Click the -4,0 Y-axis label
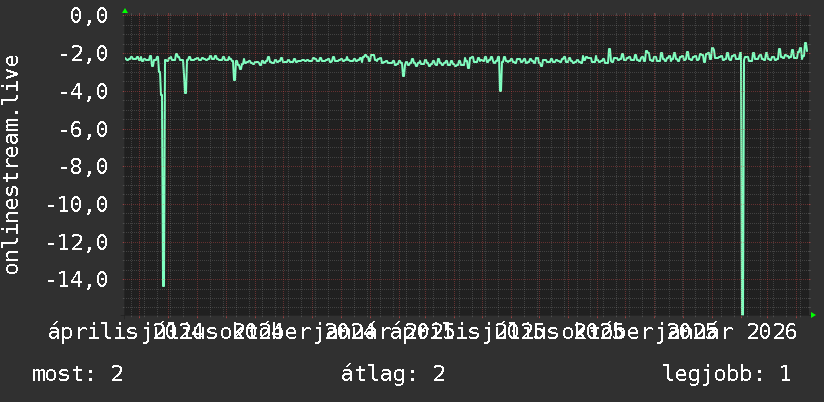Viewport: 824px width, 402px height. (83, 91)
